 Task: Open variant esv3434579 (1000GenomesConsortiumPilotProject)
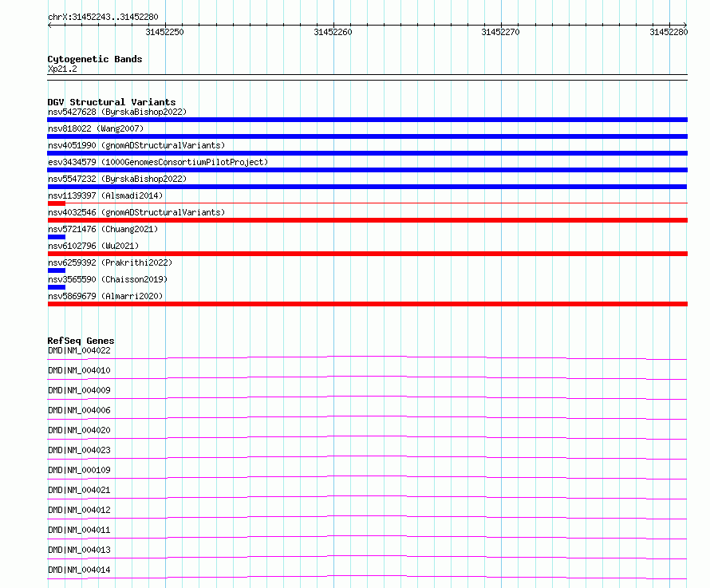coord(158,162)
